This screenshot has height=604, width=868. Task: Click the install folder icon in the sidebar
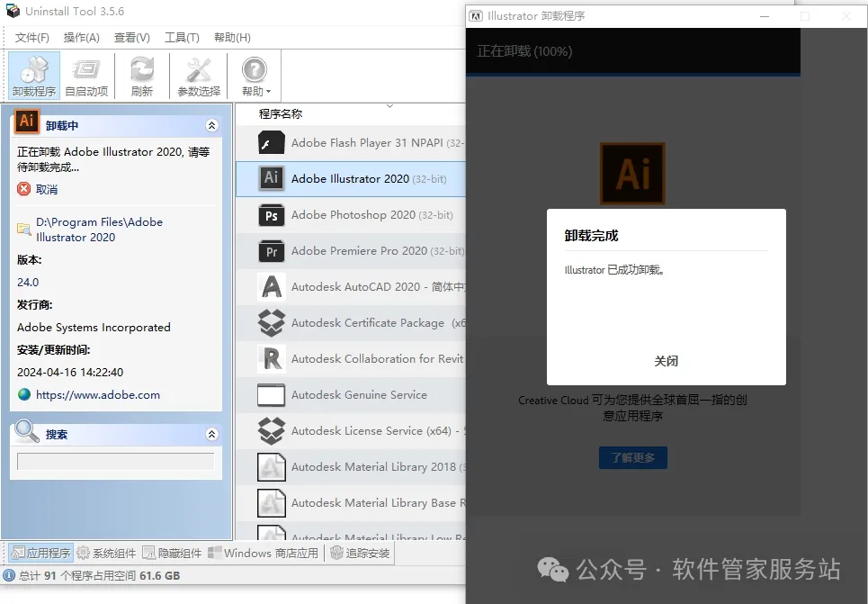[x=23, y=229]
